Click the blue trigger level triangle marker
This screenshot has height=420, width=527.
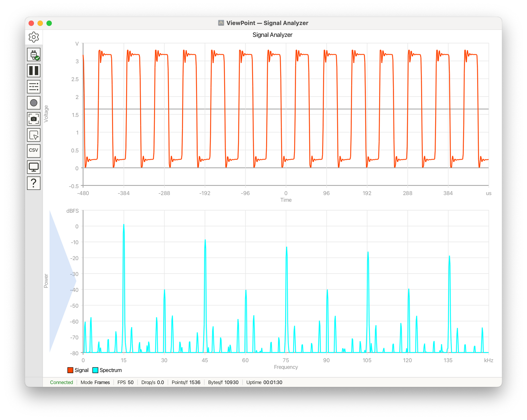(x=63, y=281)
